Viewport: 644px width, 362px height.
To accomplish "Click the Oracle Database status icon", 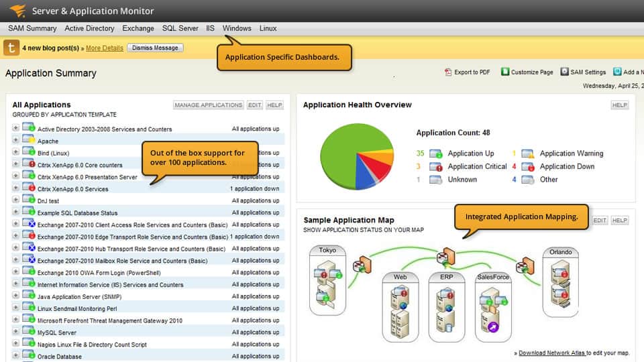I will click(29, 355).
